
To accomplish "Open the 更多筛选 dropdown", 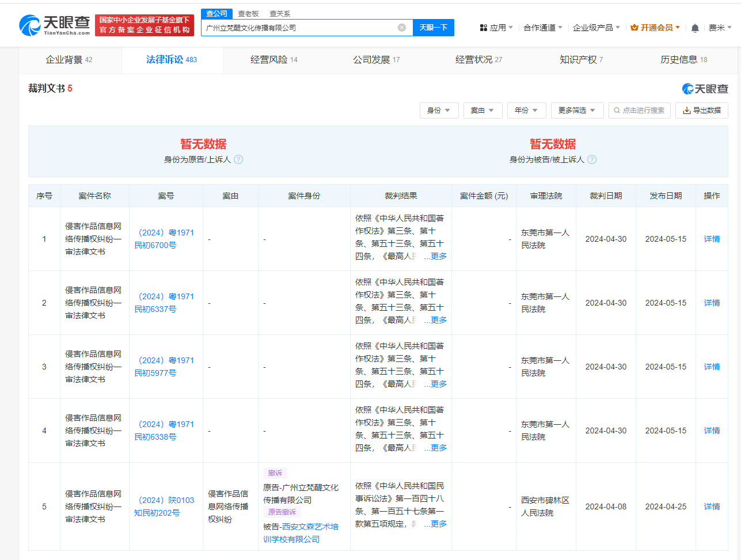I will pyautogui.click(x=576, y=110).
